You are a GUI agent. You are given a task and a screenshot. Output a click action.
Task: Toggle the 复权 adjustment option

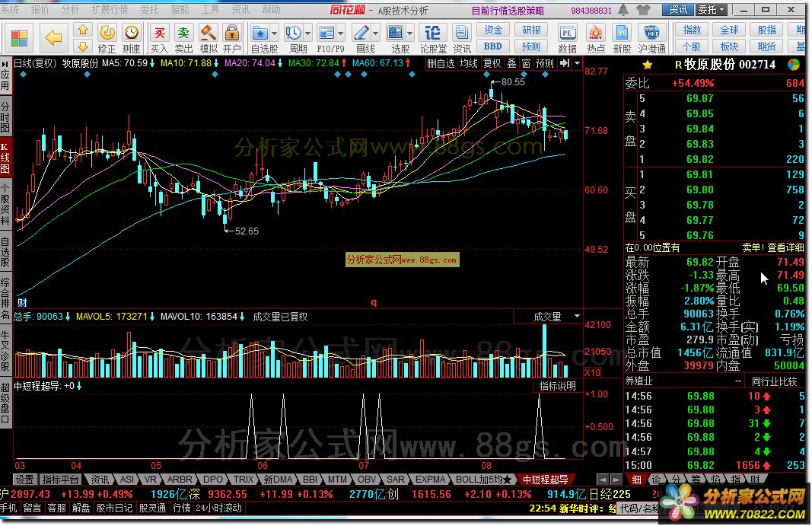tap(492, 63)
